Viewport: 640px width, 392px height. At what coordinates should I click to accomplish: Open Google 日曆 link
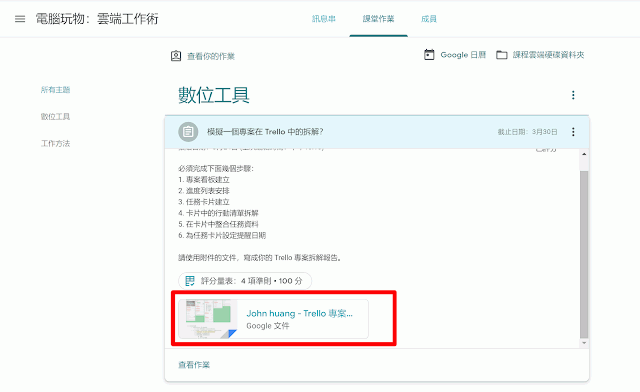(x=463, y=55)
